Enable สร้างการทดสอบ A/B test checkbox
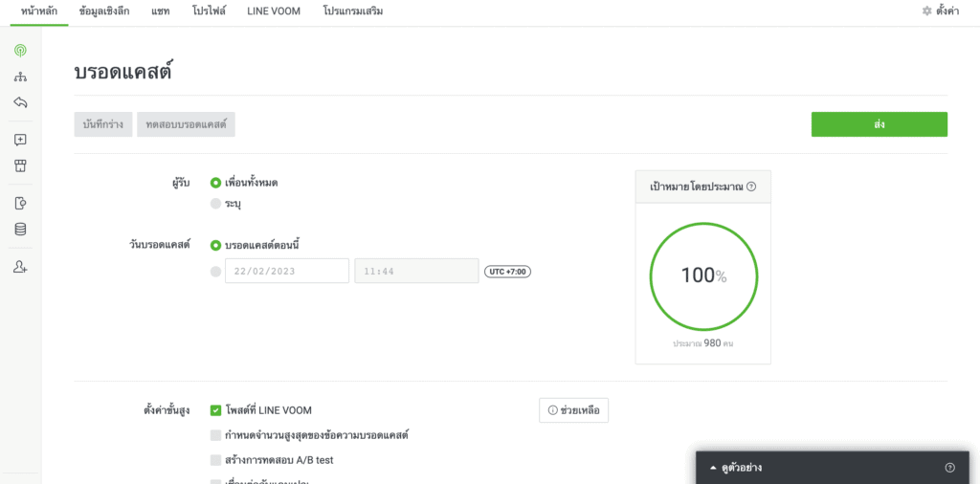Viewport: 980px width, 484px height. (x=215, y=460)
